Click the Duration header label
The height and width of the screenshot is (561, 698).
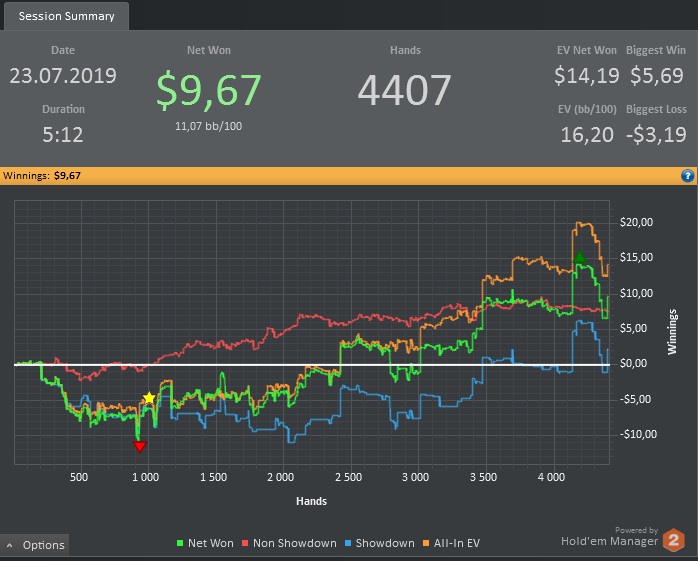pyautogui.click(x=63, y=110)
